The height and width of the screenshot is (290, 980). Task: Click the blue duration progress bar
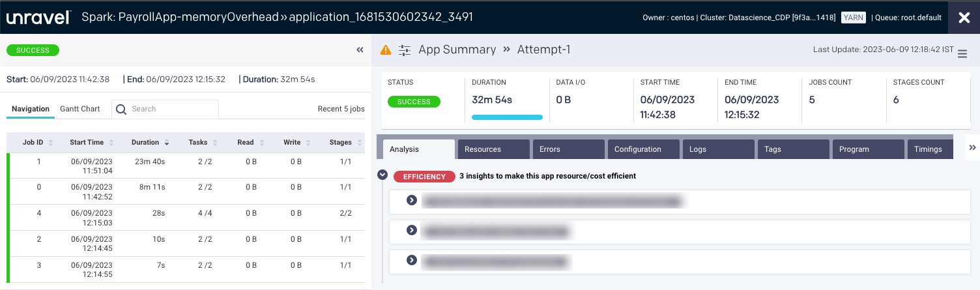click(507, 117)
